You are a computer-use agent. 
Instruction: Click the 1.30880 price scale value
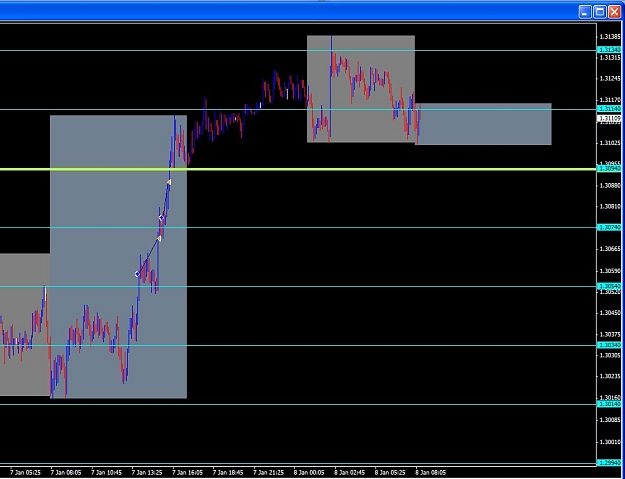click(610, 185)
